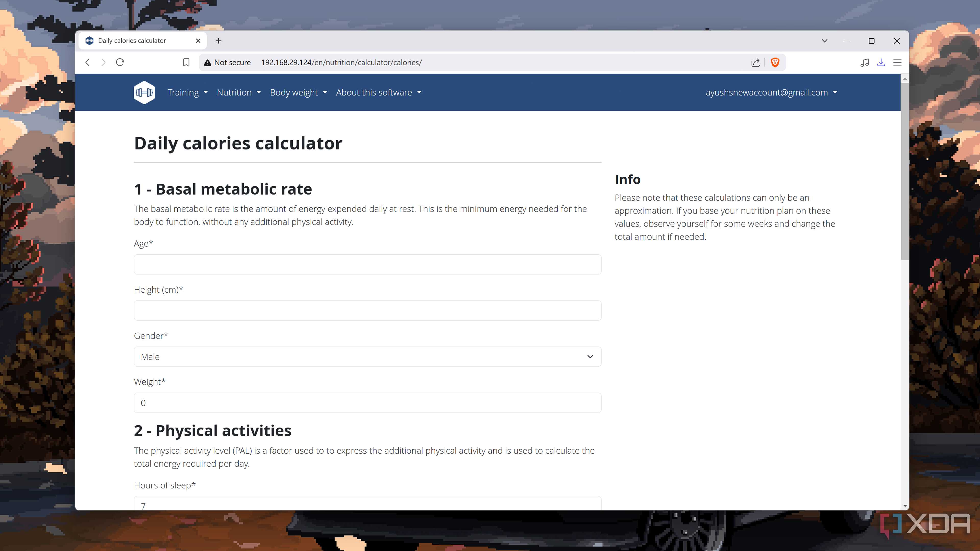Click into the Height (cm) input field
Viewport: 980px width, 551px height.
click(367, 310)
